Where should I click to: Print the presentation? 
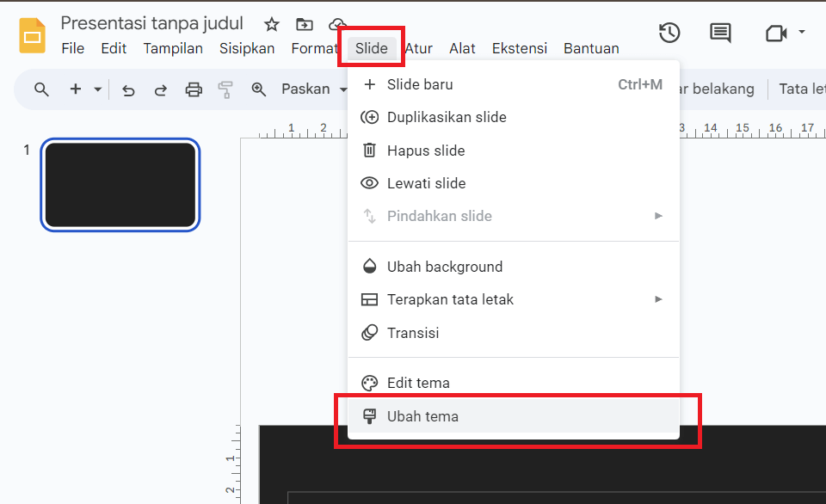pyautogui.click(x=193, y=89)
